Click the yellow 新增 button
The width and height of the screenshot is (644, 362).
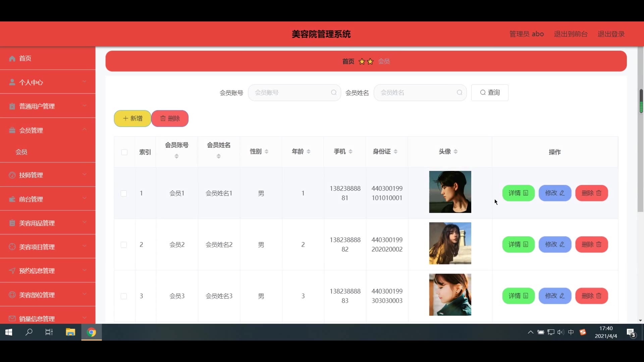[x=132, y=118]
